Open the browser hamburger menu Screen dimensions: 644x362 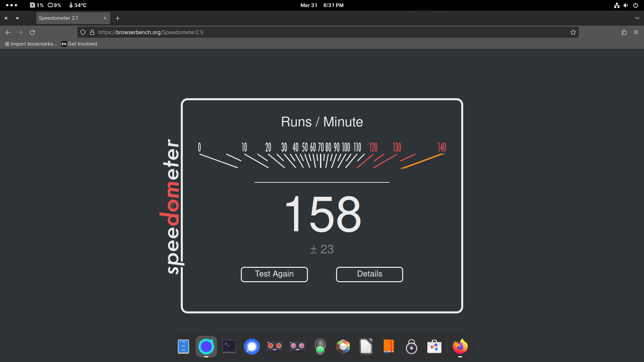coord(636,32)
